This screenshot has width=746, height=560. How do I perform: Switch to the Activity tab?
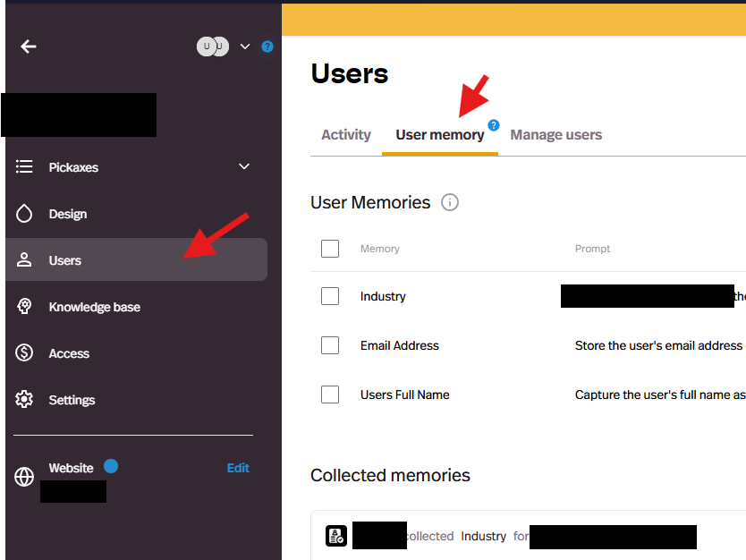coord(345,135)
